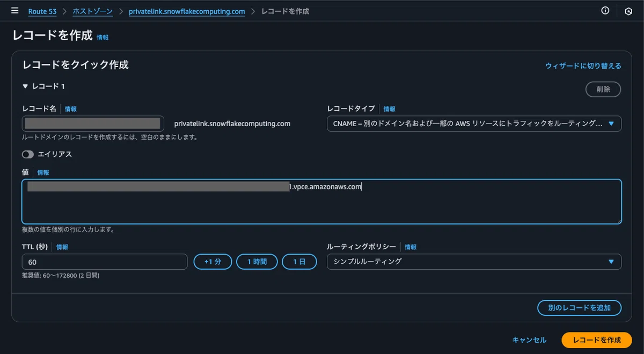Switch to wizard via ウィザードに切り替える

click(583, 66)
